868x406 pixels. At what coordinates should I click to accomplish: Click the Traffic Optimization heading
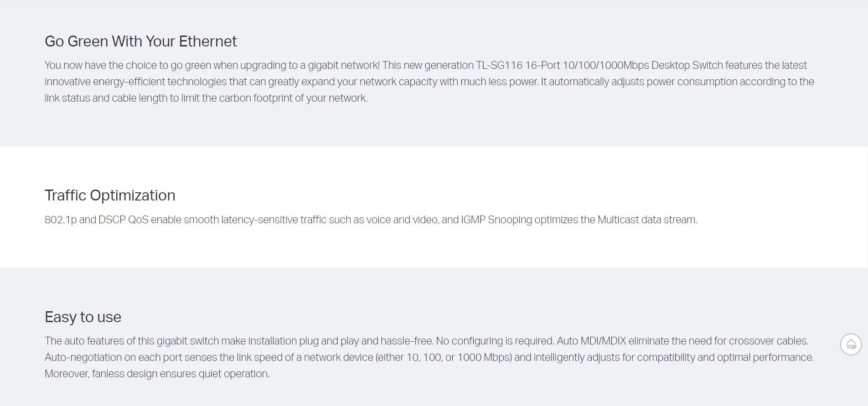(110, 195)
